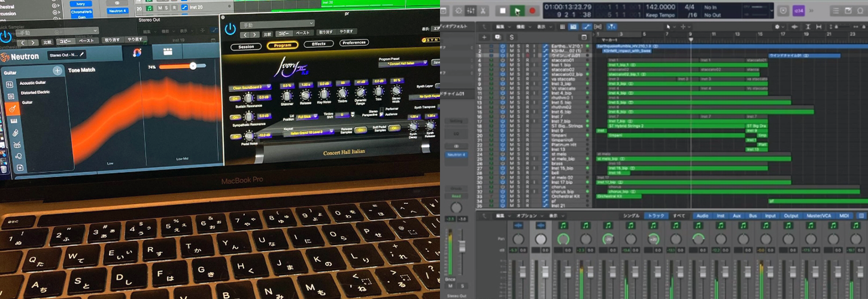The height and width of the screenshot is (299, 868).
Task: Edit Neutron preset name with pencil icon
Action: tap(82, 54)
